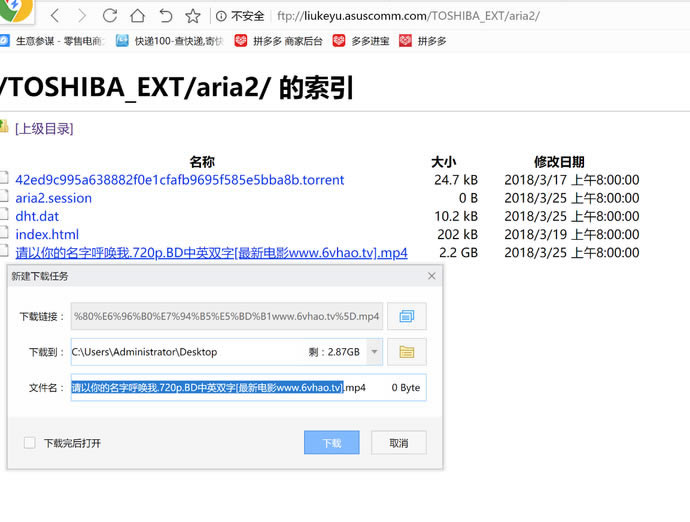This screenshot has height=522, width=690.
Task: Click the copy link icon beside download URL
Action: (x=406, y=316)
